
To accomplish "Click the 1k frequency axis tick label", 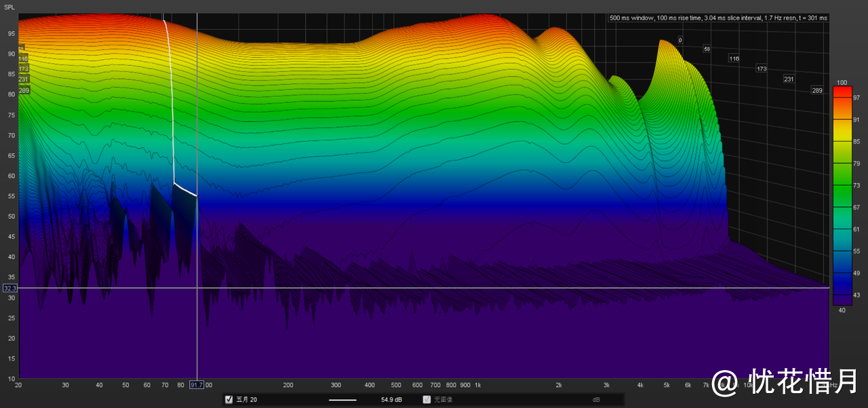I will click(477, 385).
